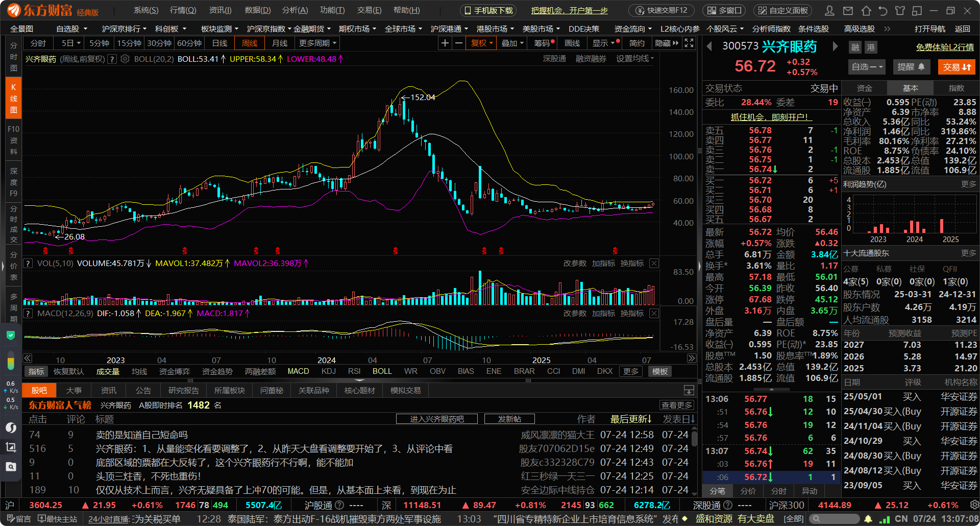Switch chart to 分时 intraday view
Image resolution: width=980 pixels, height=526 pixels.
[x=38, y=43]
